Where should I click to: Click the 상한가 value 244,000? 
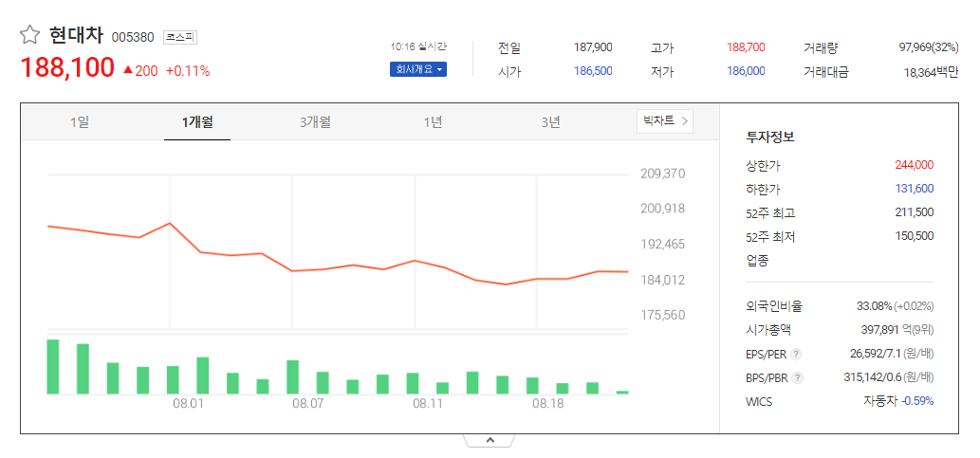(915, 165)
